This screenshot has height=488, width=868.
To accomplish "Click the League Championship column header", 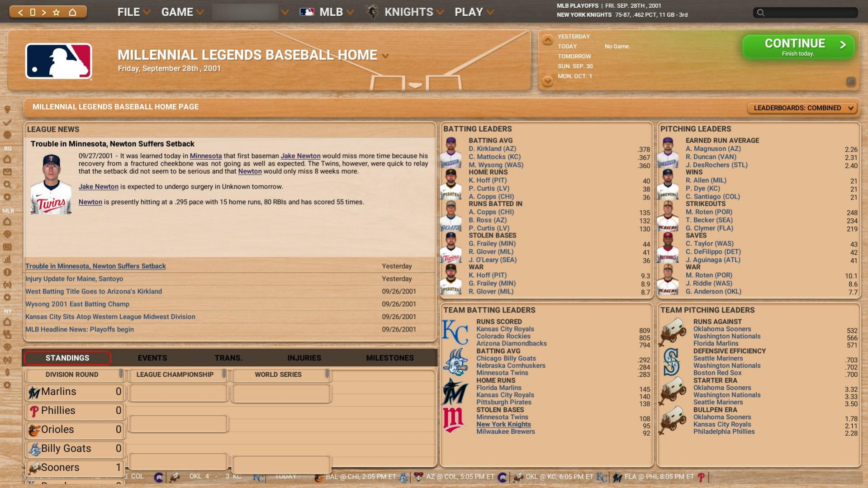I will click(178, 375).
